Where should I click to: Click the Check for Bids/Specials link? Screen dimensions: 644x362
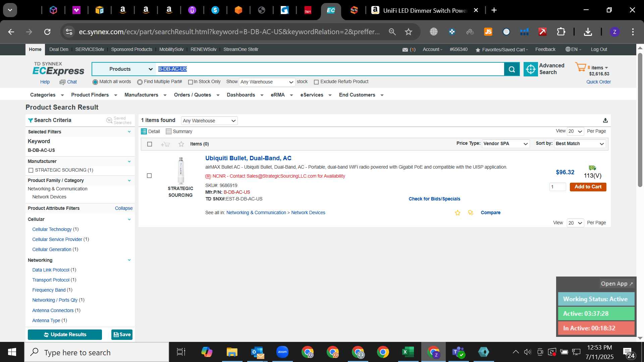coord(434,199)
